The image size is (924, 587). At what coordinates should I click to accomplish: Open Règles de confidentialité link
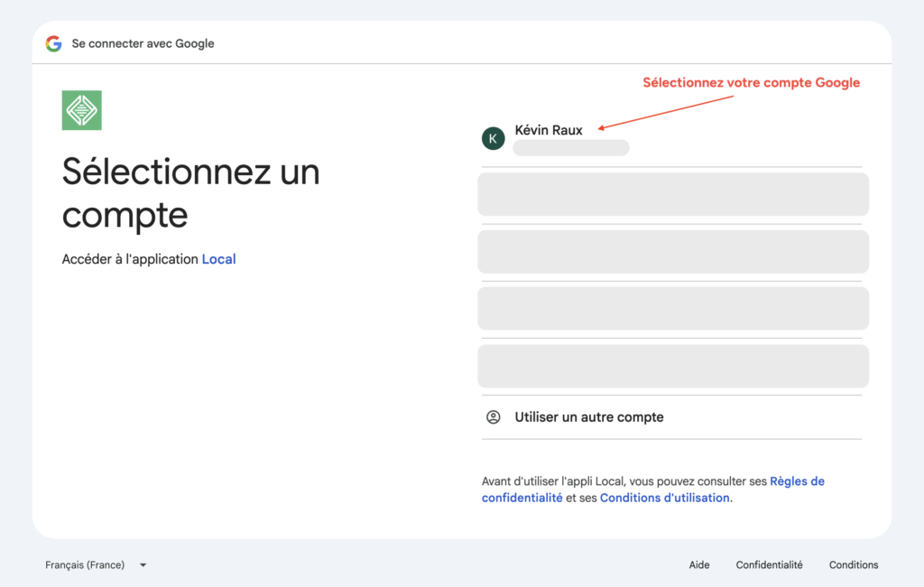pyautogui.click(x=653, y=489)
